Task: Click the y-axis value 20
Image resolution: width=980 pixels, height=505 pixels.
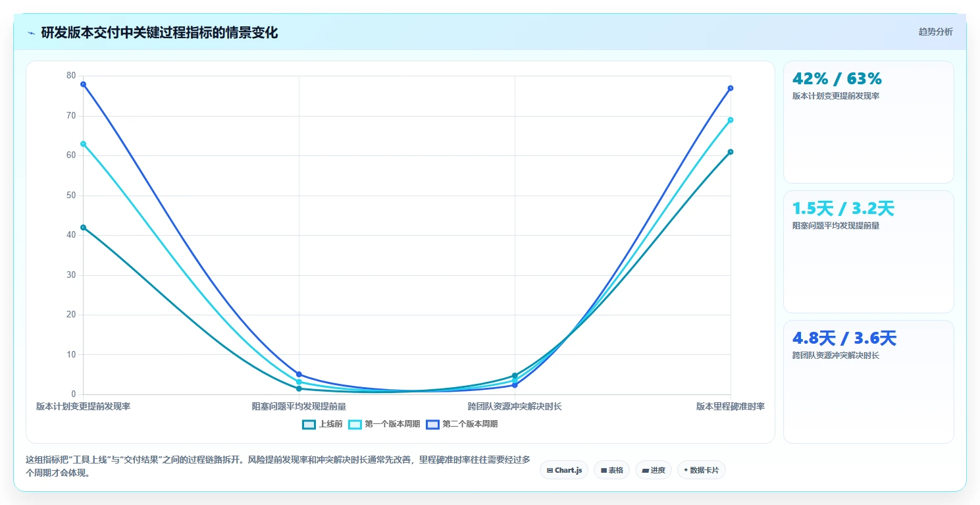Action: pos(71,315)
